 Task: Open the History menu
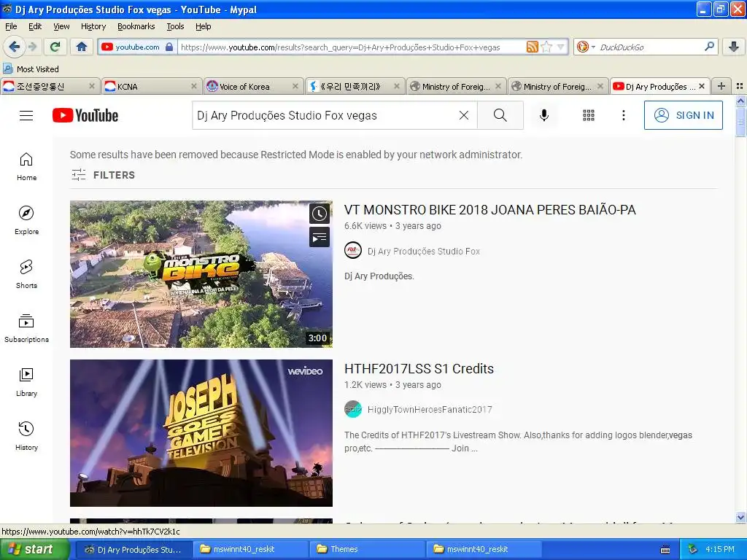tap(93, 26)
